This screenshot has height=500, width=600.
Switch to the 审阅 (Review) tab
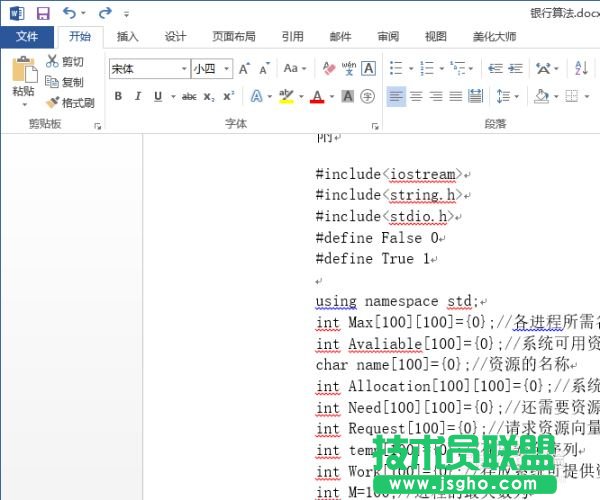388,37
